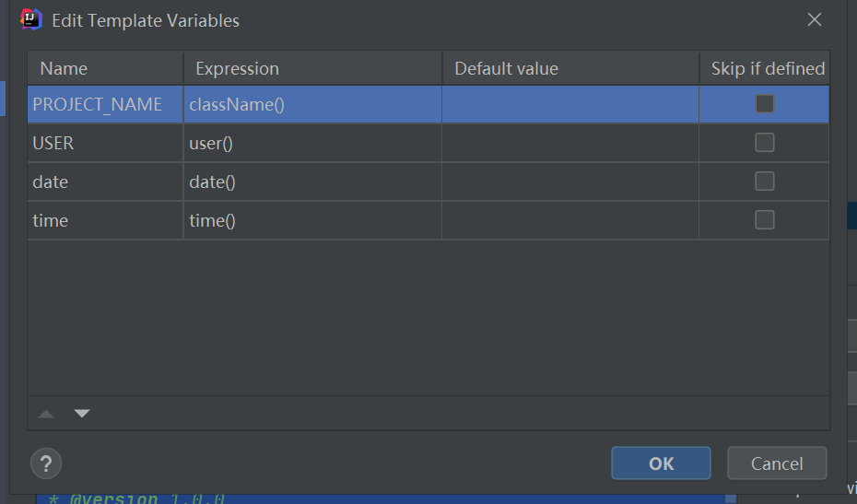Click the move down arrow icon

point(82,414)
